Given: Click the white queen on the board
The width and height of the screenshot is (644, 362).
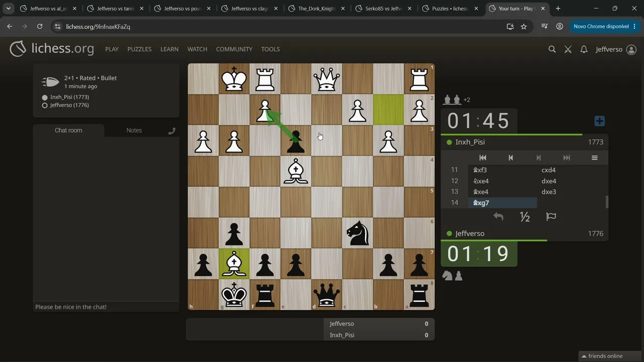Looking at the screenshot, I should [x=327, y=79].
